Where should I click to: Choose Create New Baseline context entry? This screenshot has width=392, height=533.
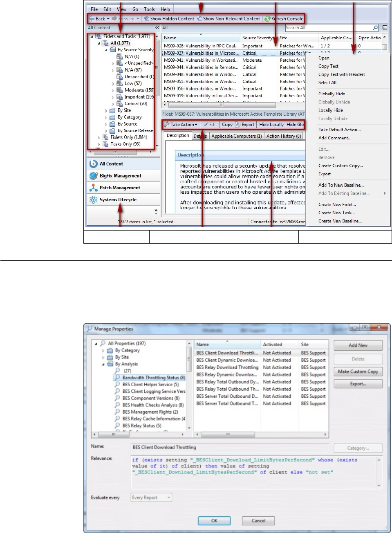(x=340, y=221)
